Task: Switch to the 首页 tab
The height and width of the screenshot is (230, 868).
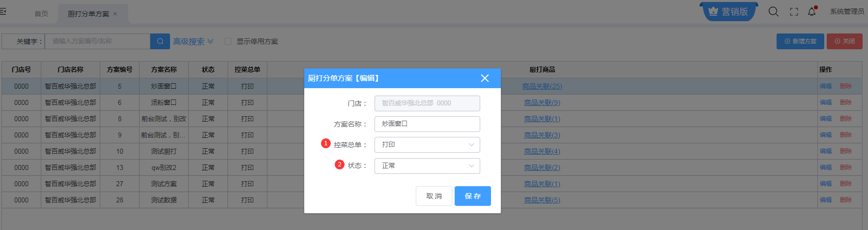Action: click(x=41, y=14)
